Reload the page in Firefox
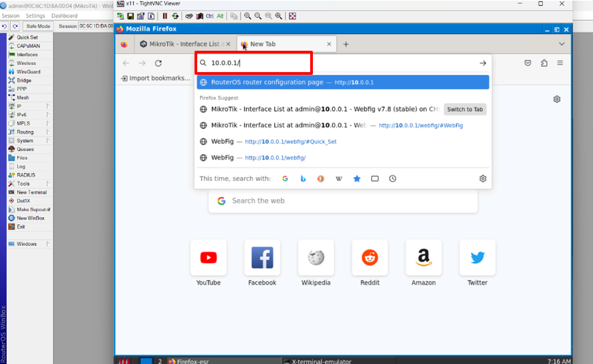 click(x=158, y=63)
